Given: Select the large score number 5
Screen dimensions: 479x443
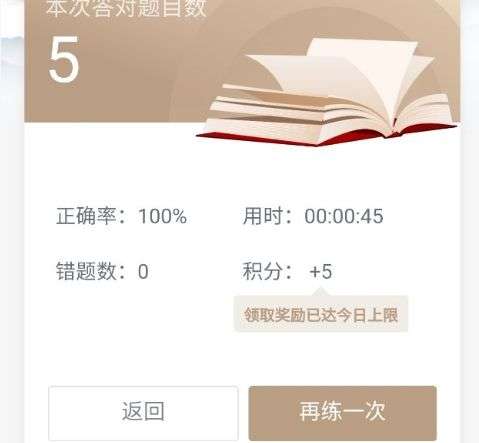Looking at the screenshot, I should tap(64, 60).
